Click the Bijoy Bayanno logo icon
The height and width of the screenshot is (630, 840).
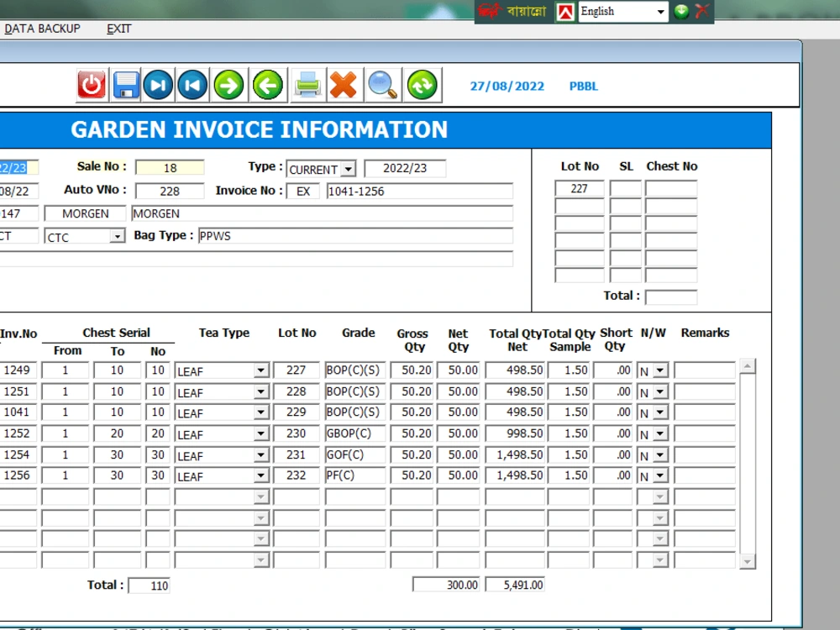pos(488,11)
